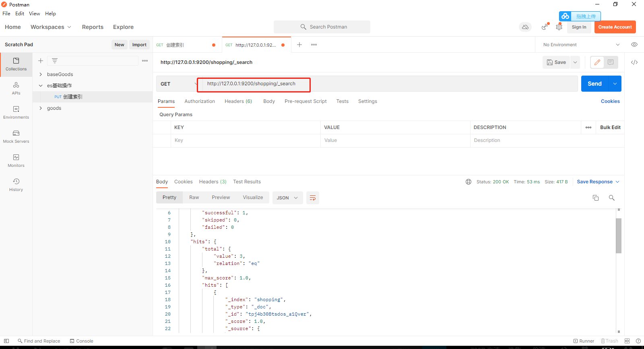Switch to the Authorization tab
Screen dimensions: 644x349
200,101
